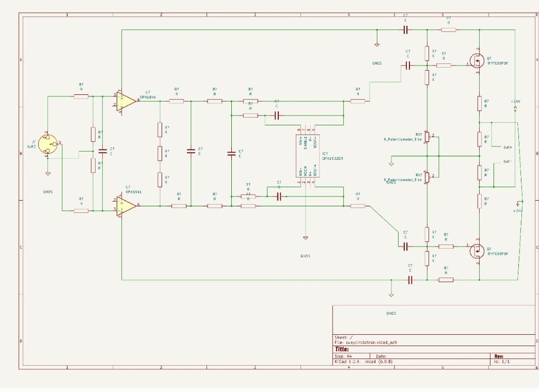Click the resistor in the bottom supply rail
This screenshot has width=539, height=392.
(x=446, y=280)
